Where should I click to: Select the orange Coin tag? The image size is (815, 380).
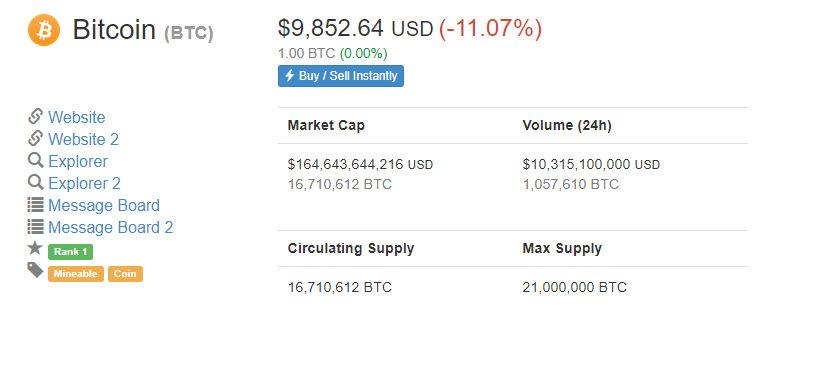point(125,274)
